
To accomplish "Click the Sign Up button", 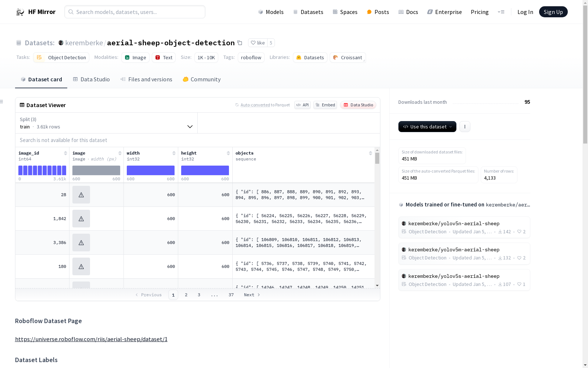I will pos(553,12).
